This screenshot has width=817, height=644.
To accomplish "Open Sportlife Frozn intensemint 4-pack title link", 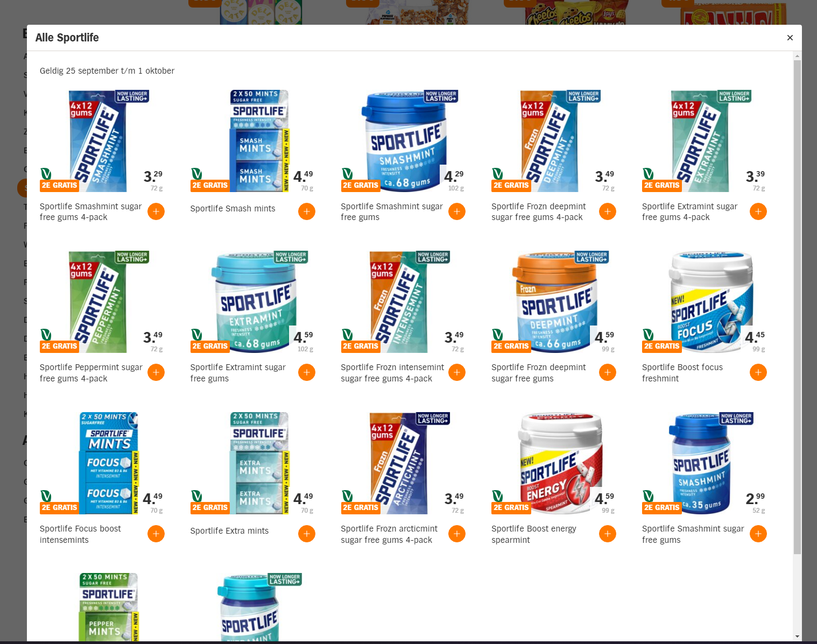I will coord(392,373).
